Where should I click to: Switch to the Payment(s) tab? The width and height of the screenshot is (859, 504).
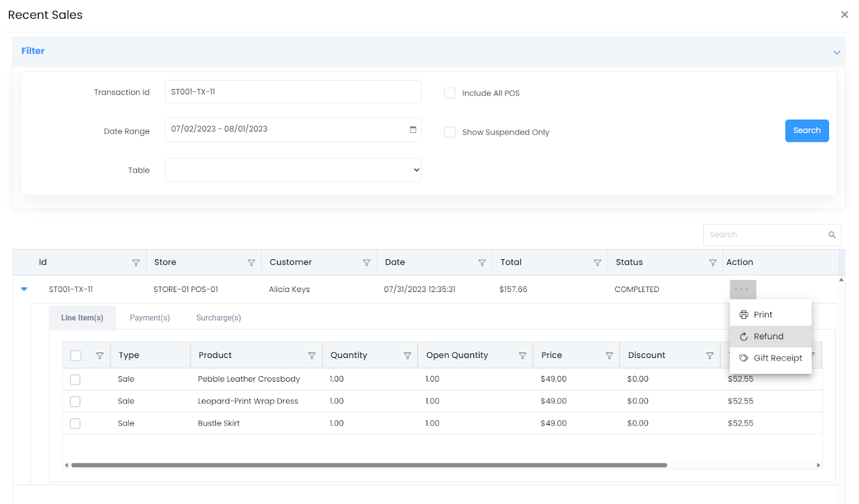[x=150, y=318]
